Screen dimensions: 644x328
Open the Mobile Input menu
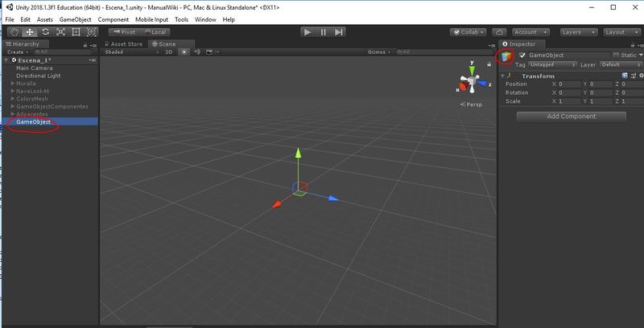click(x=152, y=19)
